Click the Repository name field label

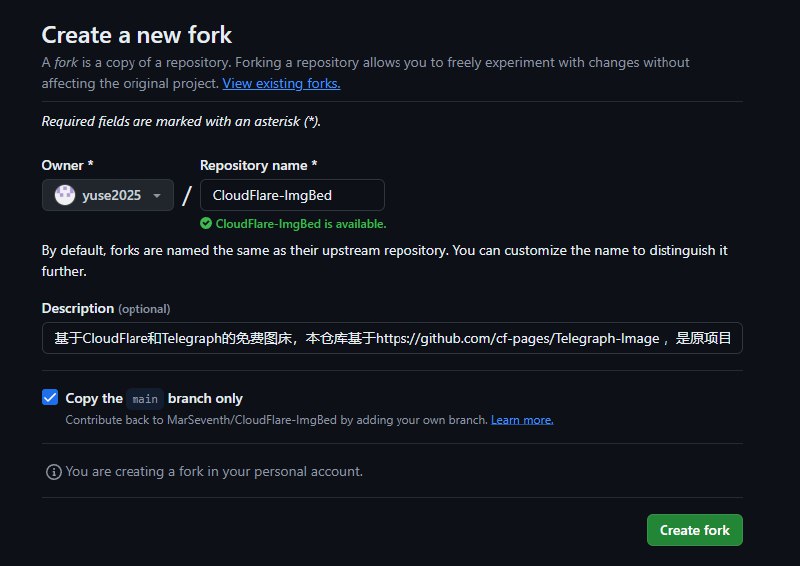258,165
